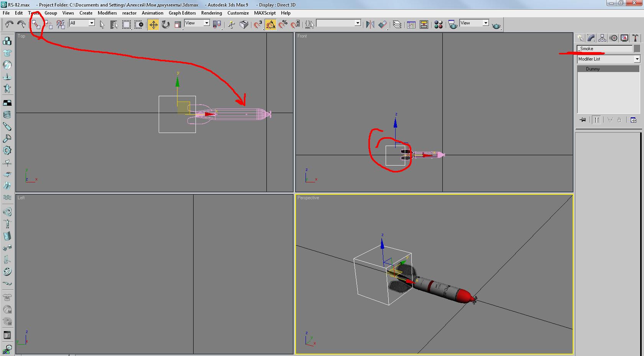
Task: Click the Quick Render teapot
Action: [496, 25]
